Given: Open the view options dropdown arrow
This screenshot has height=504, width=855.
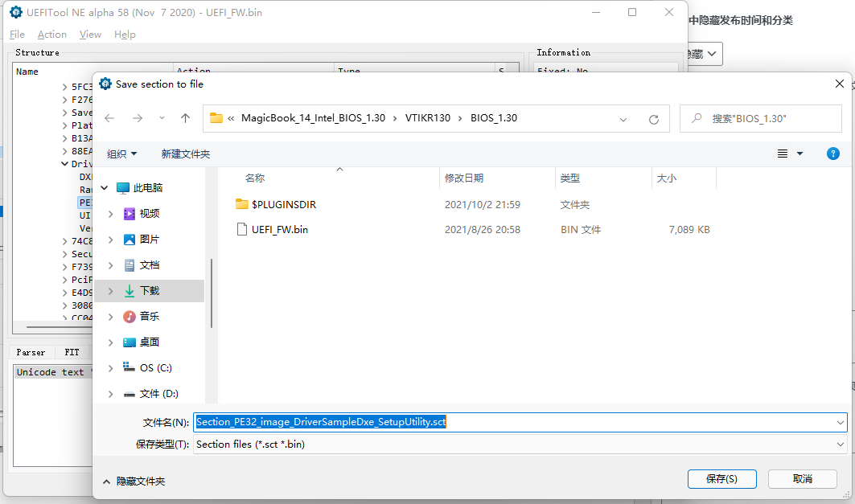Looking at the screenshot, I should [x=800, y=154].
